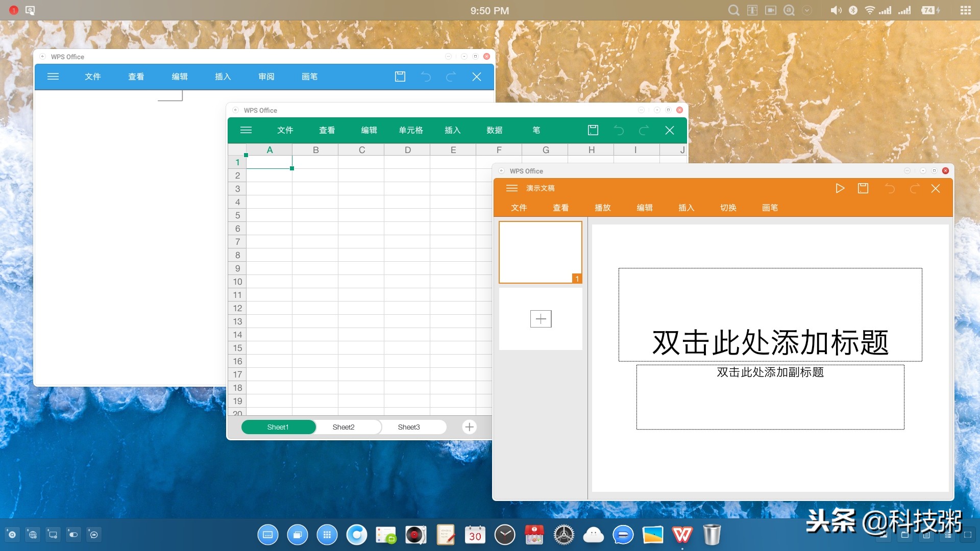
Task: Open the 播放 menu in the presentation
Action: [603, 208]
